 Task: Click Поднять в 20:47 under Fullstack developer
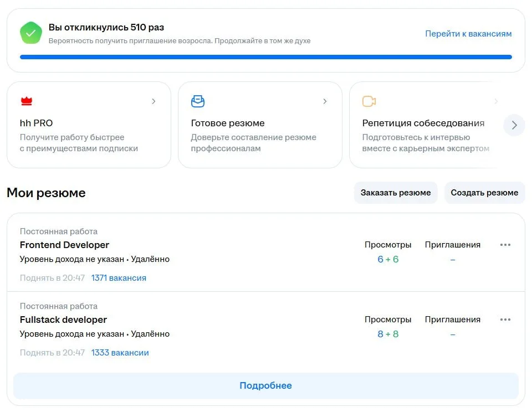click(52, 353)
